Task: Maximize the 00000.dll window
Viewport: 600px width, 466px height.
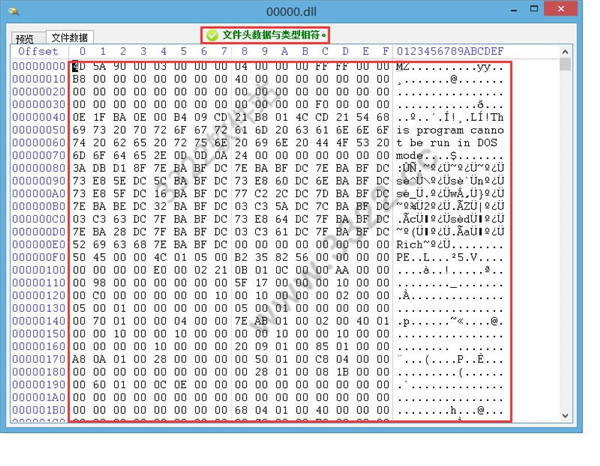Action: tap(534, 9)
